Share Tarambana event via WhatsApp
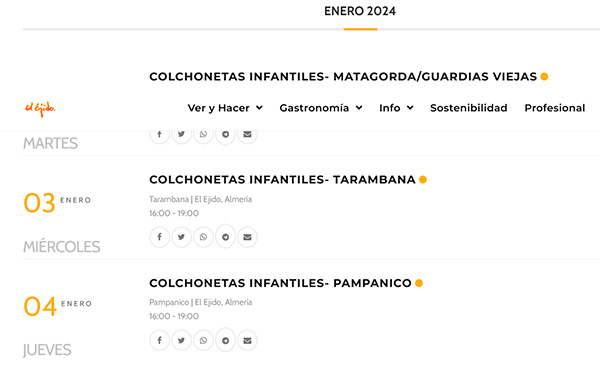This screenshot has height=372, width=600. tap(203, 237)
